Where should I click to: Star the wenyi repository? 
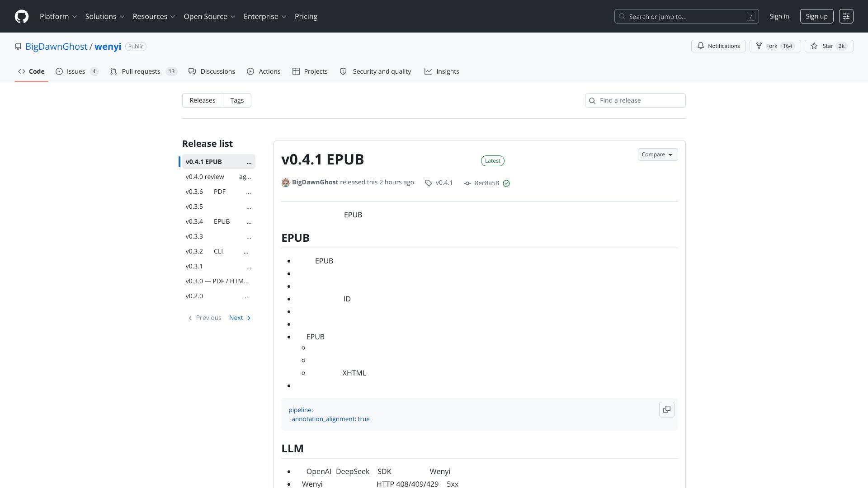click(x=829, y=46)
